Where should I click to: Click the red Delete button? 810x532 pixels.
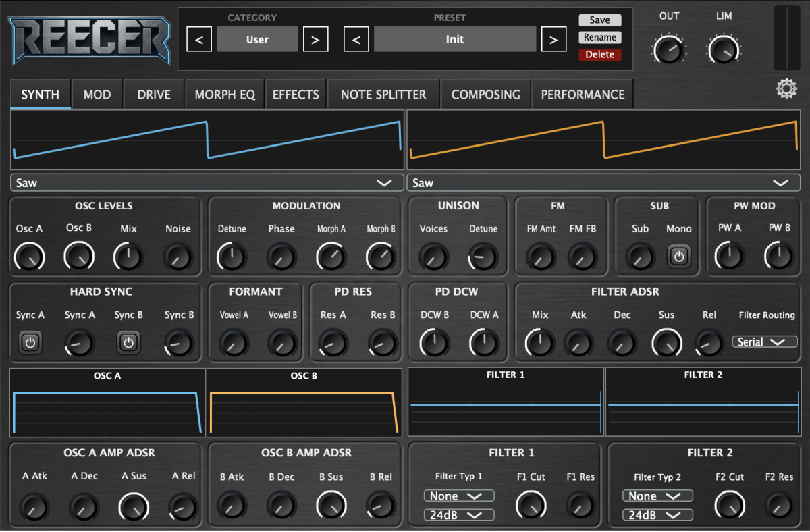[x=599, y=55]
